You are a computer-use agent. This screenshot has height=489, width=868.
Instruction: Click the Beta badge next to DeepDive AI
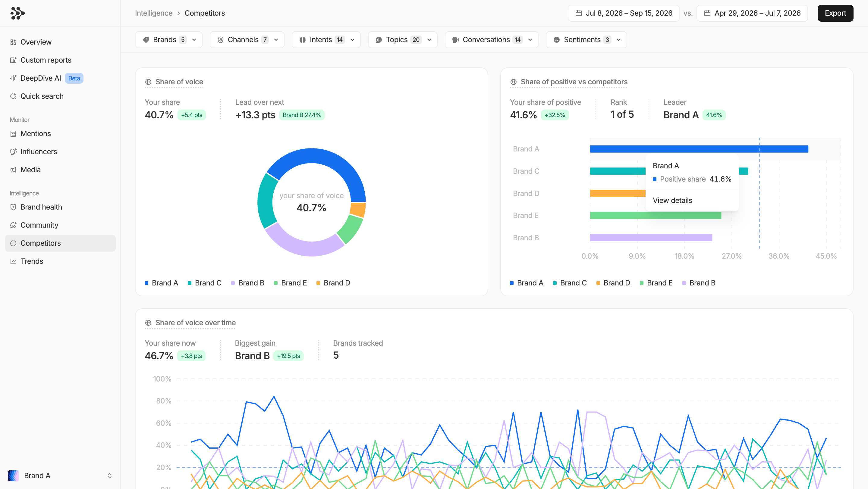click(x=74, y=78)
